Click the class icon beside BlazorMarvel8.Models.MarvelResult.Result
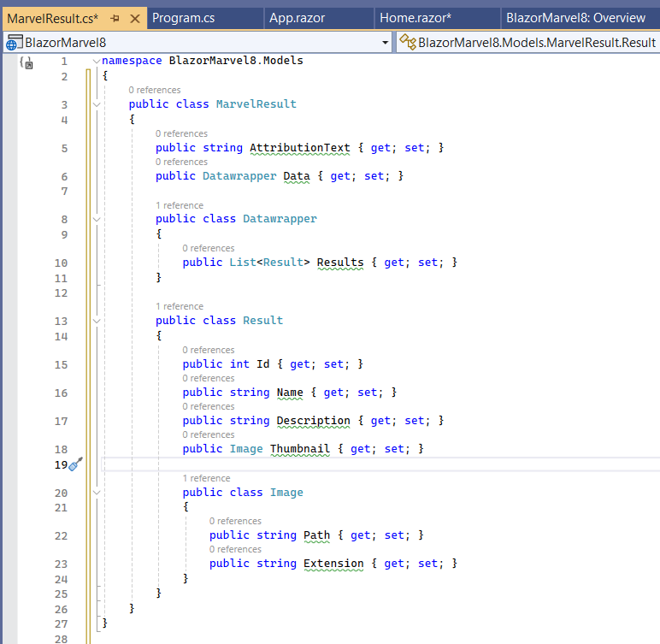Viewport: 660px width, 644px height. pyautogui.click(x=408, y=42)
